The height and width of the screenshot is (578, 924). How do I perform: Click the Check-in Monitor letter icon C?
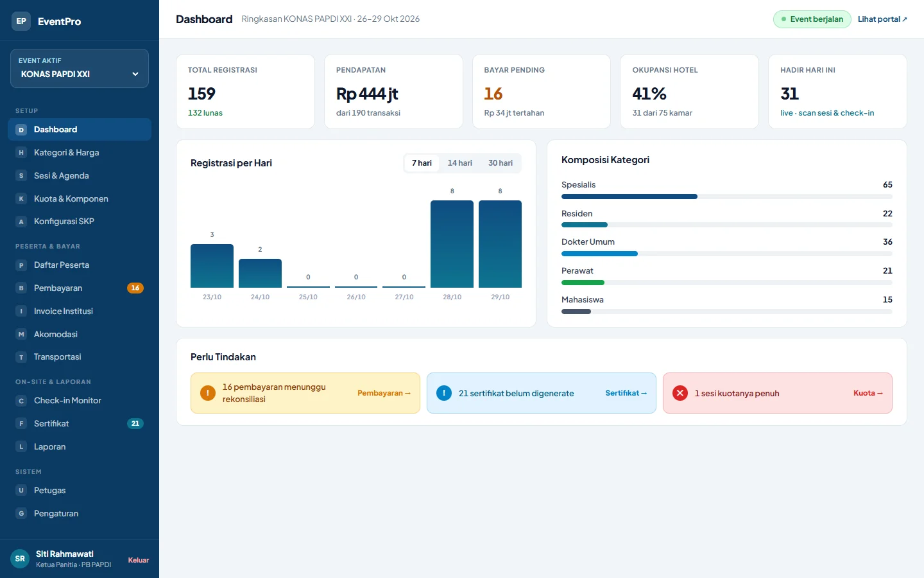[x=21, y=401]
